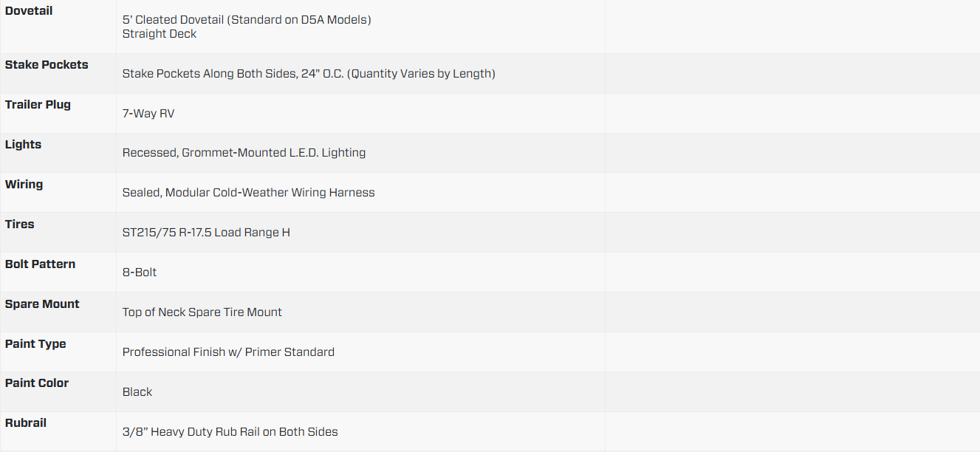Select the 7-Way RV value

[x=148, y=114]
